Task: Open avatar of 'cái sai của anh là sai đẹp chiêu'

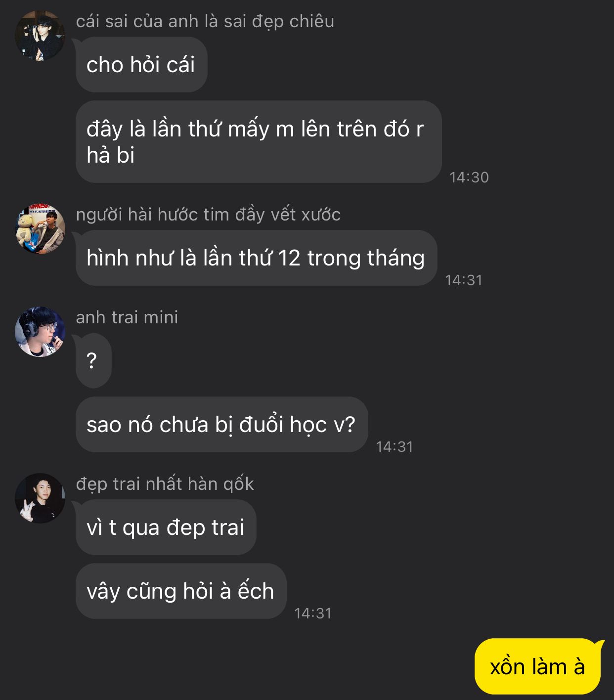Action: click(40, 36)
